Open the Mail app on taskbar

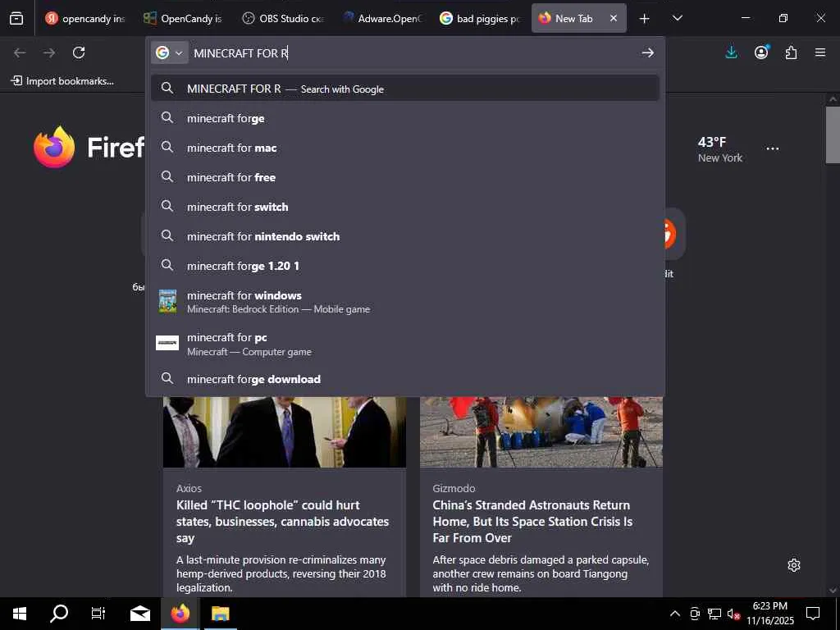pos(139,614)
